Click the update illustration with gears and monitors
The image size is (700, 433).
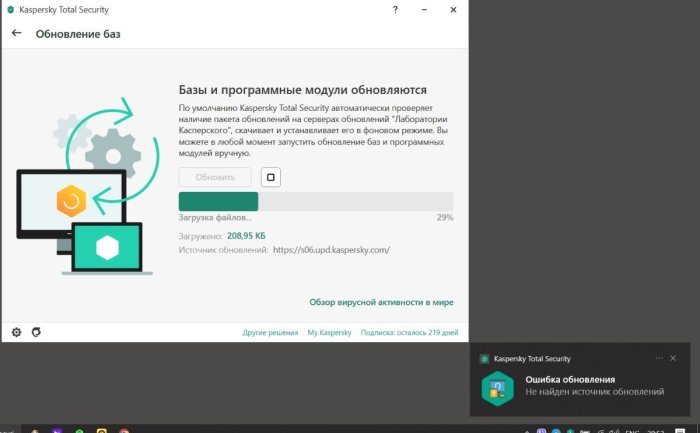[x=88, y=185]
